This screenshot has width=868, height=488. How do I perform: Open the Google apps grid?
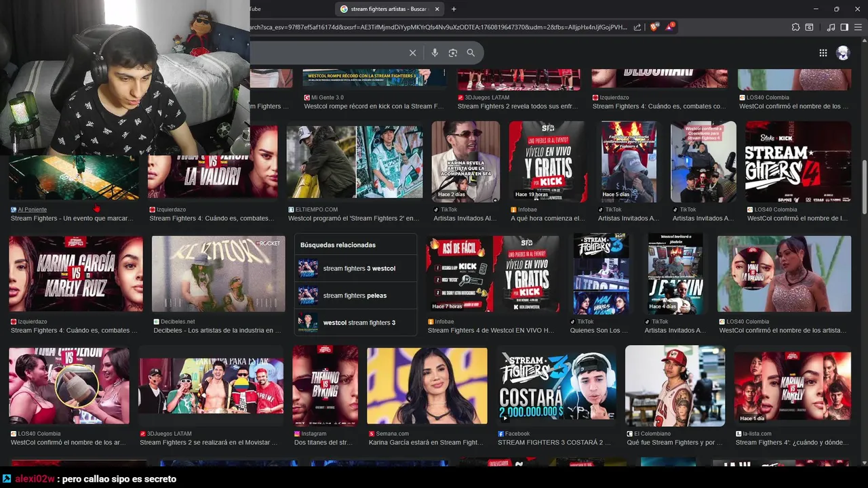point(823,53)
